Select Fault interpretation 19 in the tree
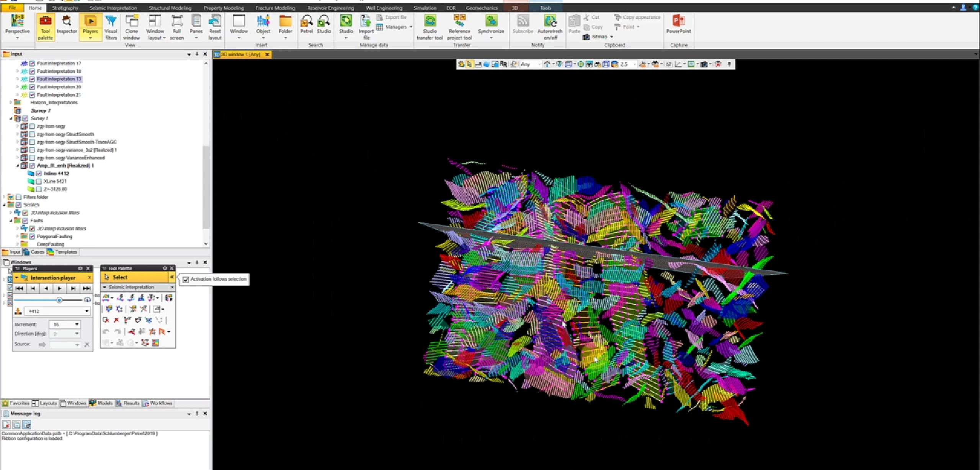980x470 pixels. (59, 79)
